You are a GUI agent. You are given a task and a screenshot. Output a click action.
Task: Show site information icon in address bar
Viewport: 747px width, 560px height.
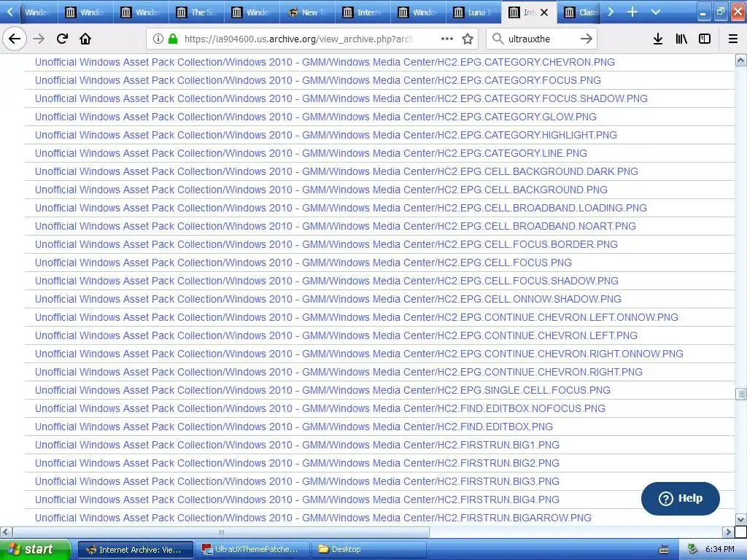(x=158, y=39)
